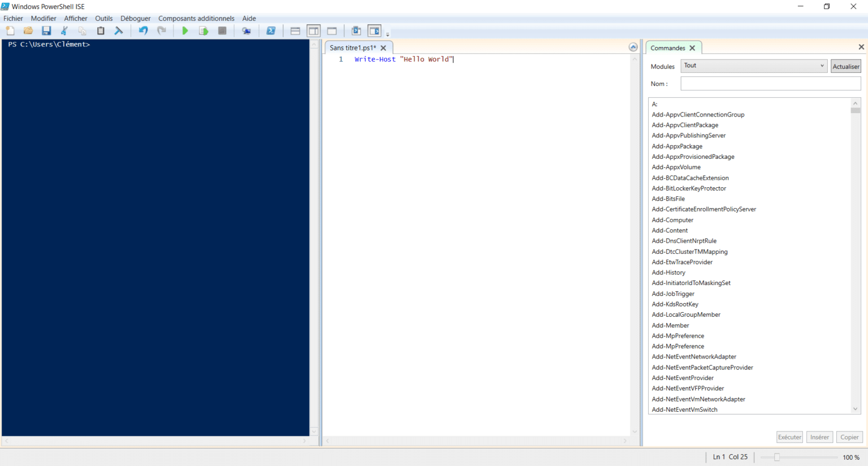Click the Run Selection toolbar icon
This screenshot has height=466, width=868.
point(203,31)
